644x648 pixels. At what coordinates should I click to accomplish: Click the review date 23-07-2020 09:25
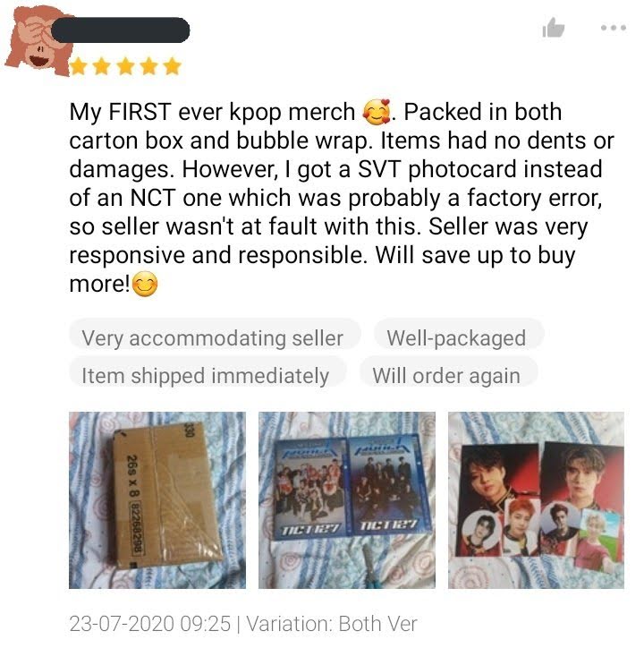(x=150, y=624)
